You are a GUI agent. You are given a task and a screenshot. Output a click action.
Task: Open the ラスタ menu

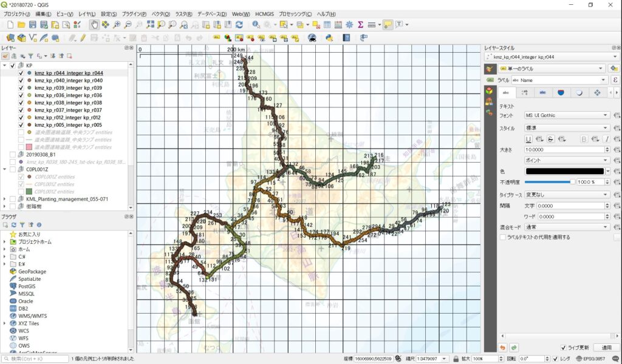[x=183, y=14]
